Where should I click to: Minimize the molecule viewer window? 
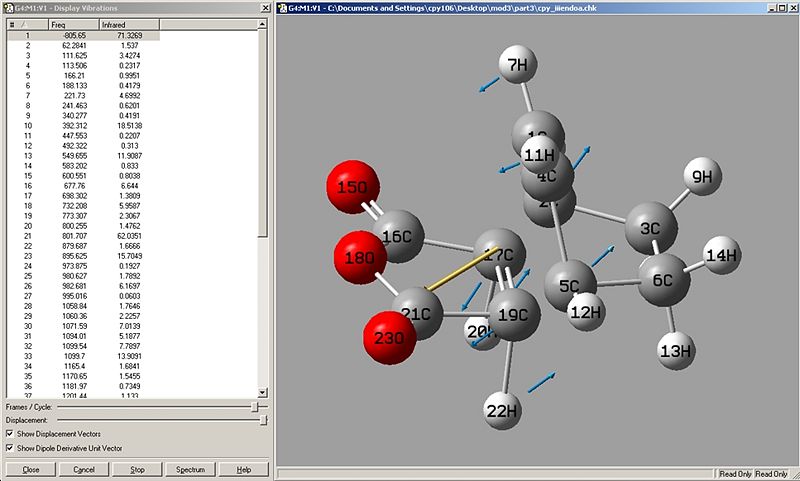[x=772, y=8]
